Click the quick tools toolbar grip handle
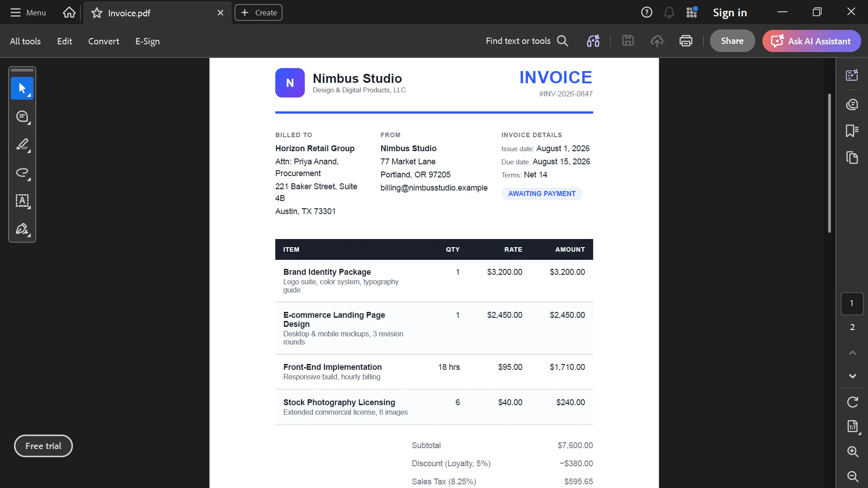Screen dimensions: 868x488 [22, 70]
